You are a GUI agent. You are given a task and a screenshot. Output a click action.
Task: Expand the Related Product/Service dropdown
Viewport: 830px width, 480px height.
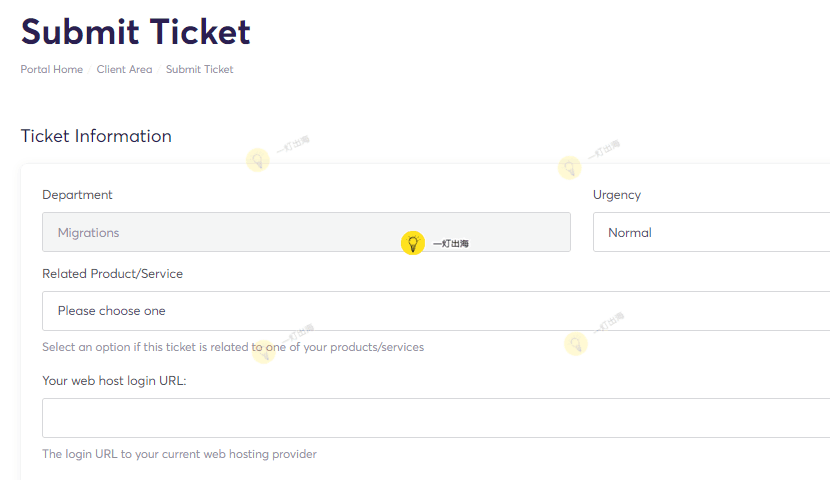click(x=436, y=311)
